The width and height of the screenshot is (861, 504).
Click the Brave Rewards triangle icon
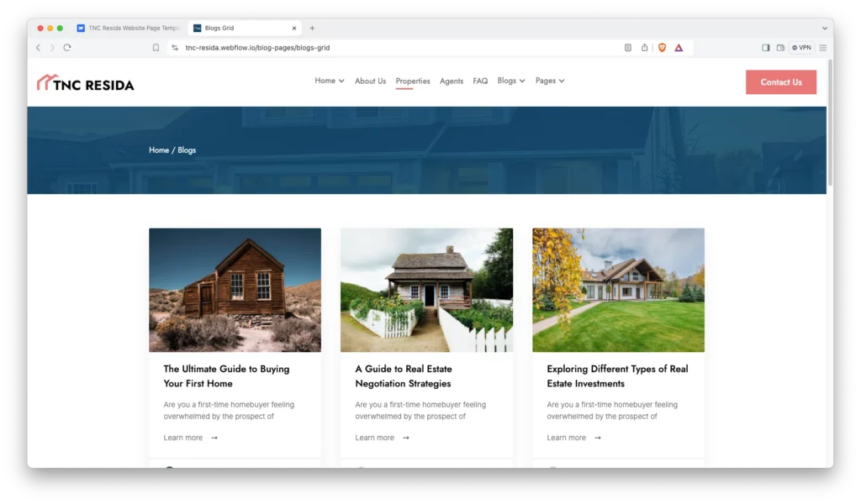tap(679, 48)
